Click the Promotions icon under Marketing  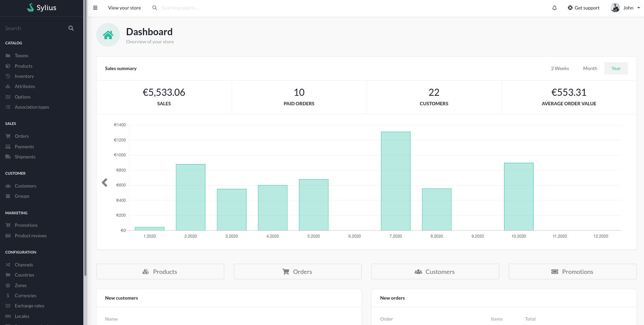click(x=8, y=225)
